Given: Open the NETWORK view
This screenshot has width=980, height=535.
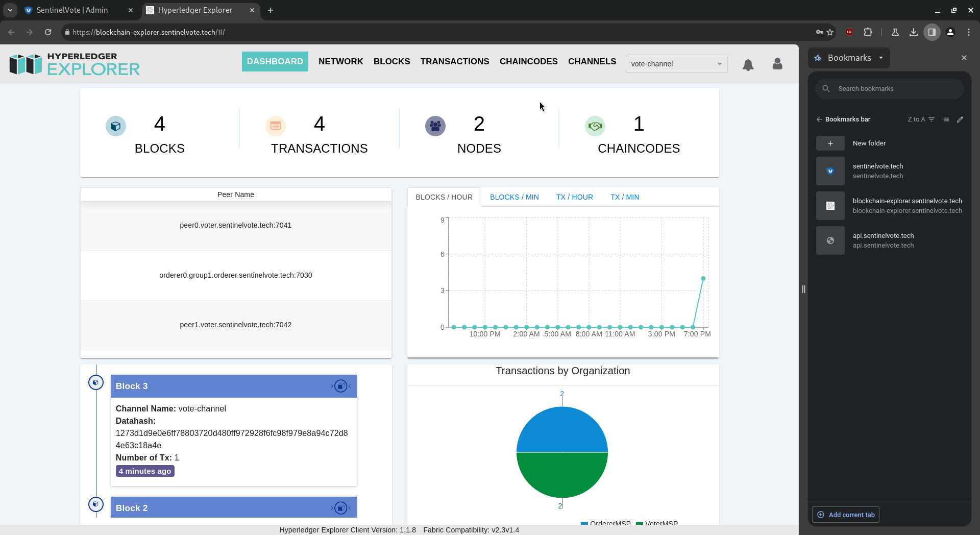Looking at the screenshot, I should tap(341, 61).
